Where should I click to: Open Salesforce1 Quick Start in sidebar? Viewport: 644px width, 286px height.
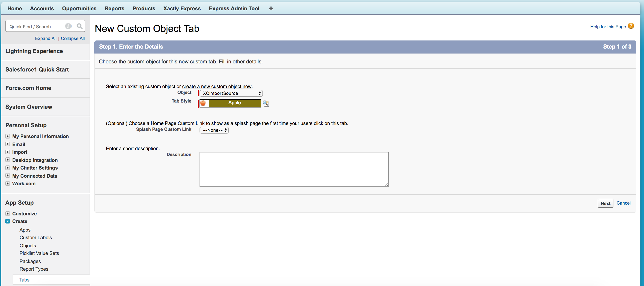37,69
